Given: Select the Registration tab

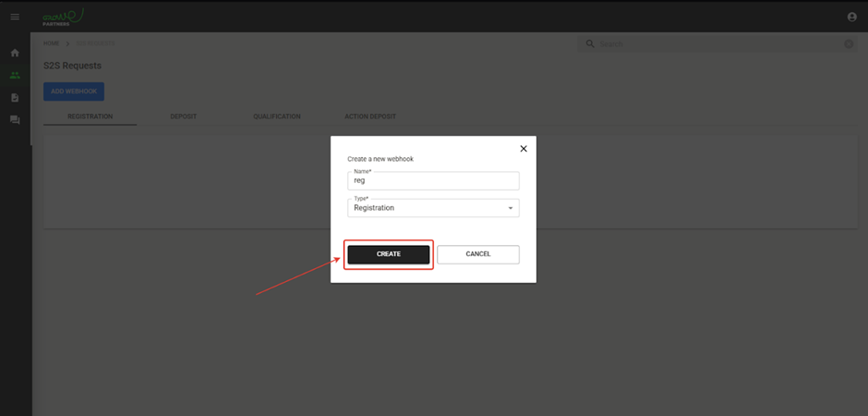Looking at the screenshot, I should [x=90, y=116].
